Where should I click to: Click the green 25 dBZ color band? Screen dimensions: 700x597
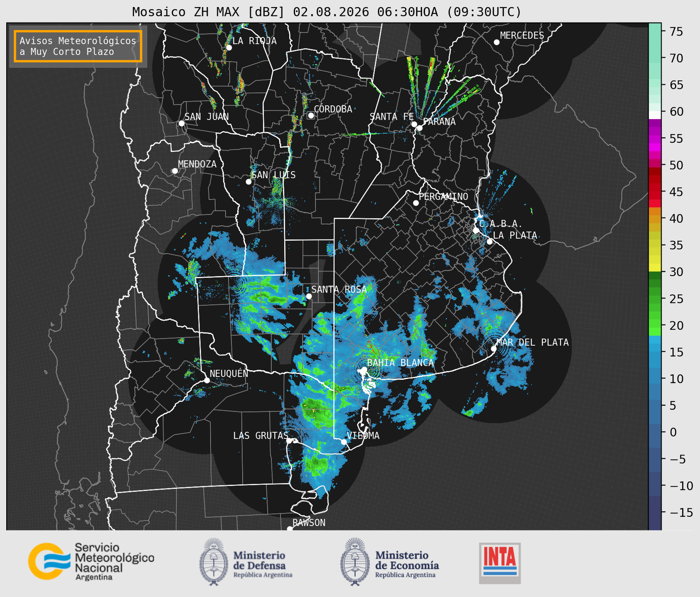pyautogui.click(x=655, y=299)
